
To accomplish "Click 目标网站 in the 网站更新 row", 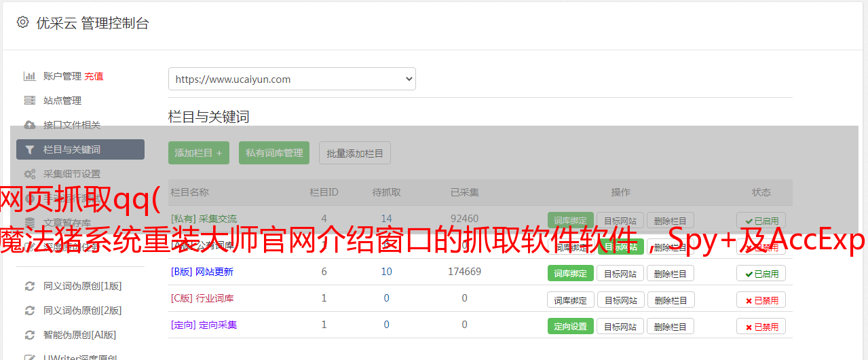I will coord(620,274).
